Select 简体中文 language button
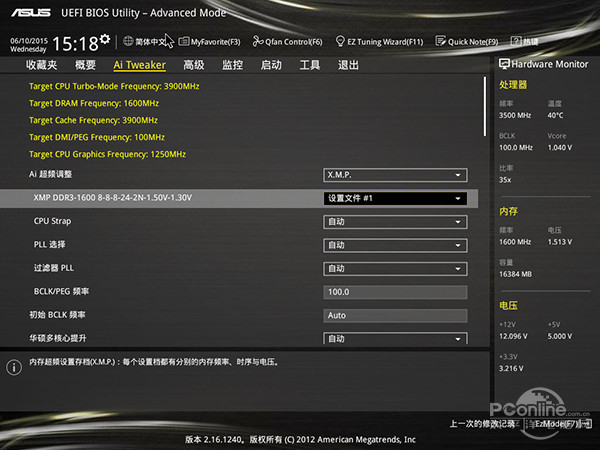 [151, 41]
